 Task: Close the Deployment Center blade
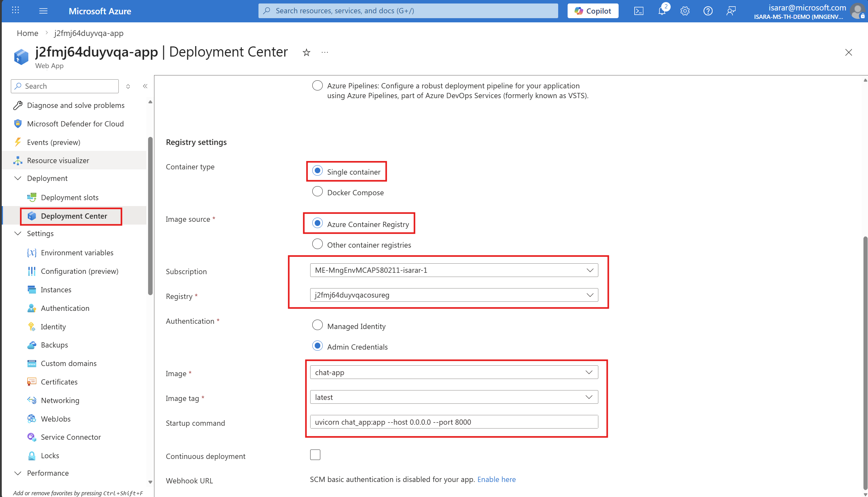point(848,52)
